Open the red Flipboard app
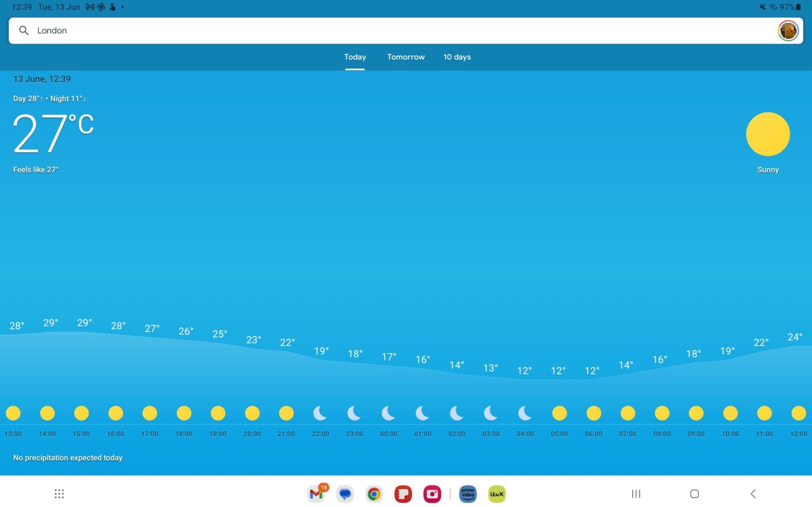The height and width of the screenshot is (507, 812). pos(403,493)
